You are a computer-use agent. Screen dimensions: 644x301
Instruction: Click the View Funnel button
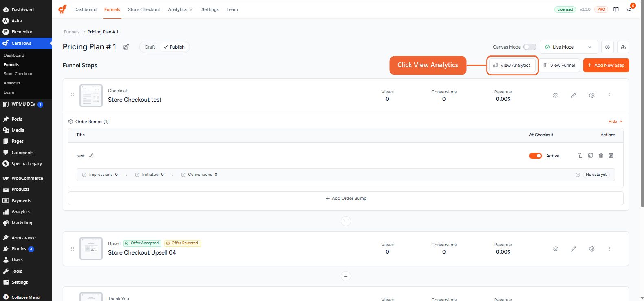click(559, 65)
